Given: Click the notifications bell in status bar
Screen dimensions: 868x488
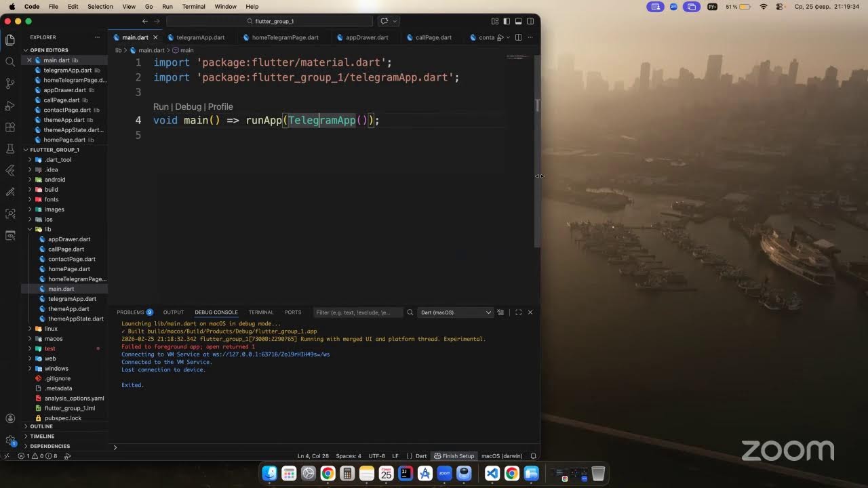Looking at the screenshot, I should click(534, 456).
